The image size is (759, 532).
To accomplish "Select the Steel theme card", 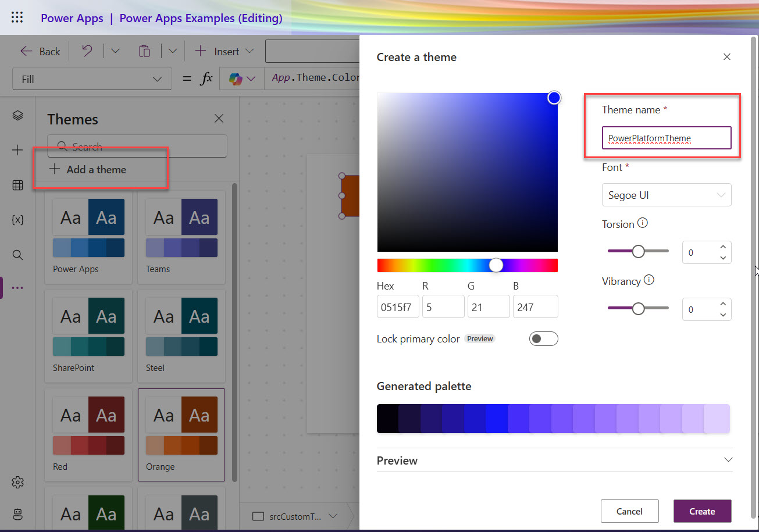I will pyautogui.click(x=181, y=336).
